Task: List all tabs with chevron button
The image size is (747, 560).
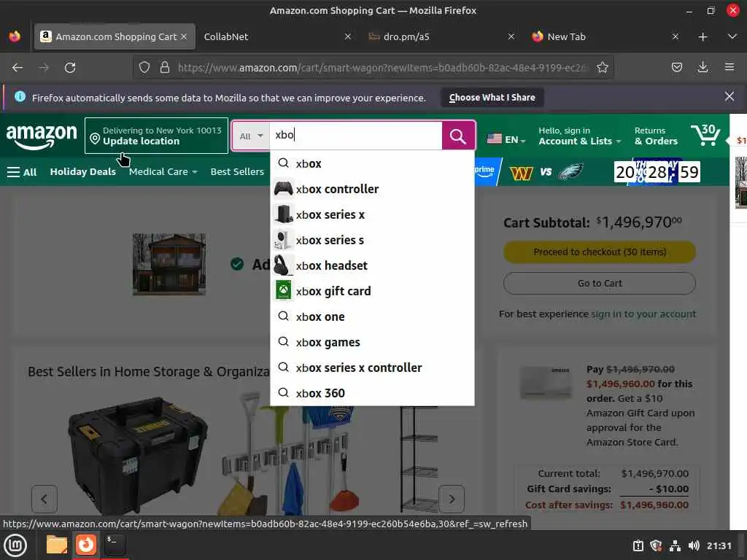Action: pos(732,36)
